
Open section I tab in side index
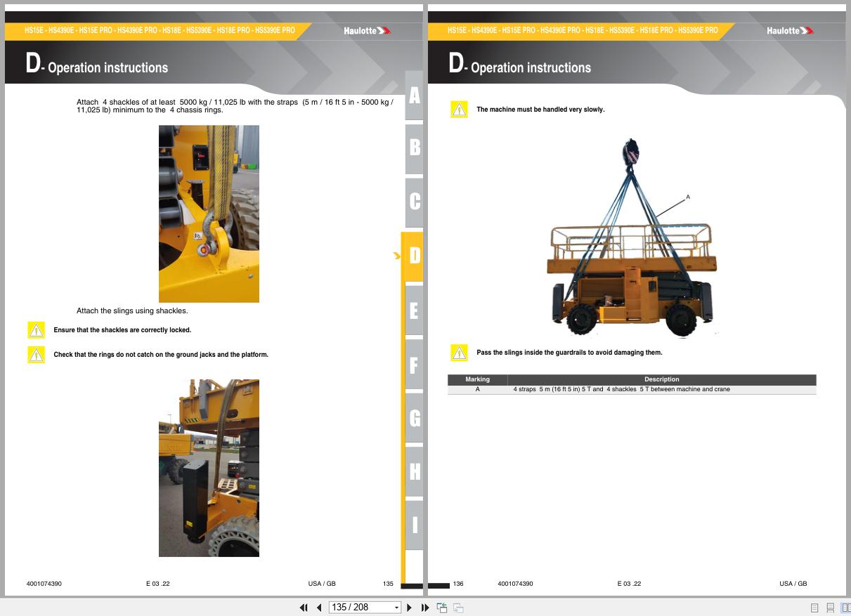(414, 525)
